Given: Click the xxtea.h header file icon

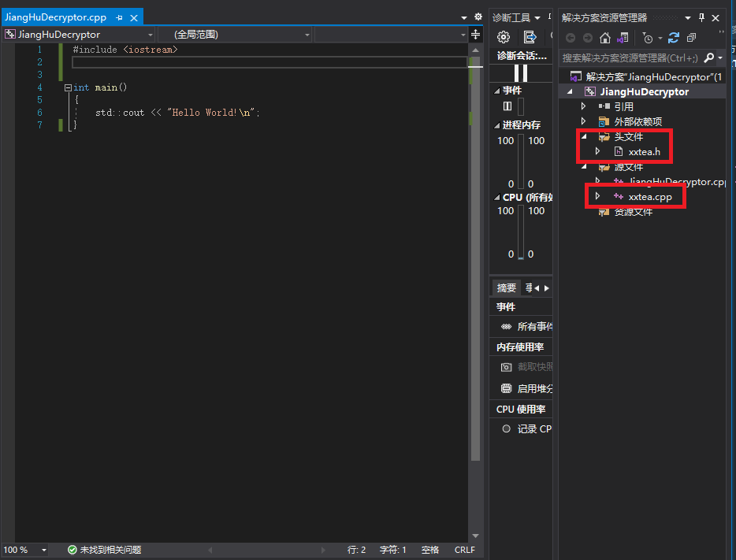Looking at the screenshot, I should [x=619, y=151].
